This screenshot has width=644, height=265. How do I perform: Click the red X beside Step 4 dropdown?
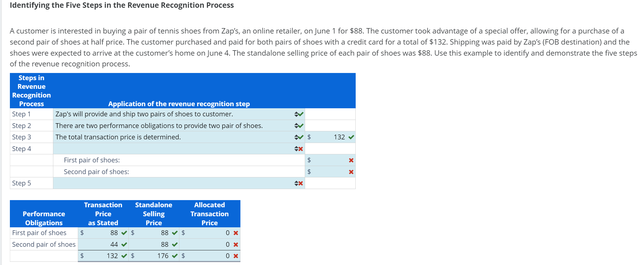[x=301, y=149]
